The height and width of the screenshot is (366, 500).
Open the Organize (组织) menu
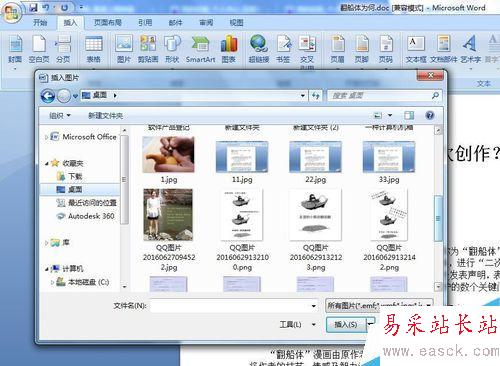[x=60, y=116]
